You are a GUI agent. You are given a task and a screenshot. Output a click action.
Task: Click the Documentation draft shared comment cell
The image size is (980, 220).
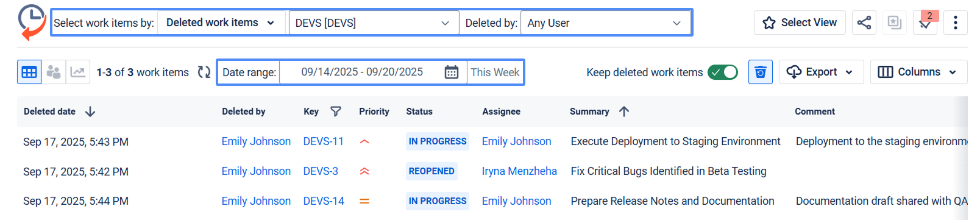[881, 201]
